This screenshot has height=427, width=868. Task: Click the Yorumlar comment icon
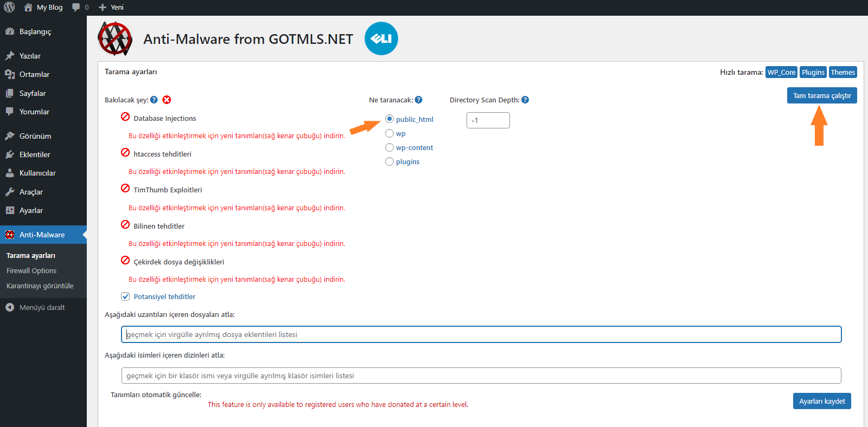10,112
